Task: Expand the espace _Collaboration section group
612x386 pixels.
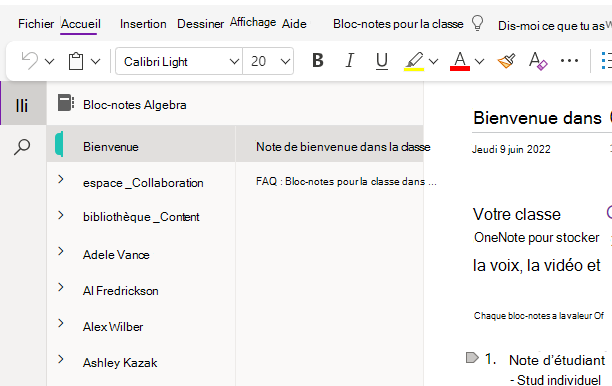Action: [x=61, y=180]
